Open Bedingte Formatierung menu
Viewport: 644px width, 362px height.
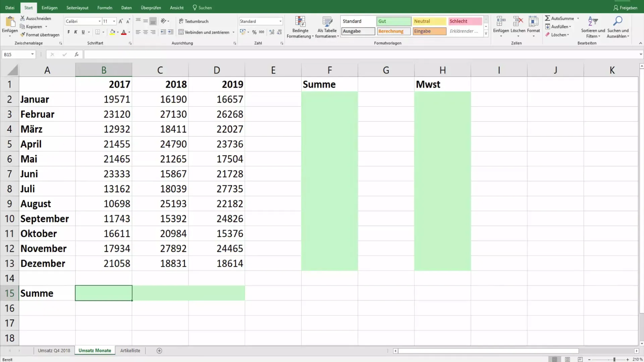tap(300, 27)
